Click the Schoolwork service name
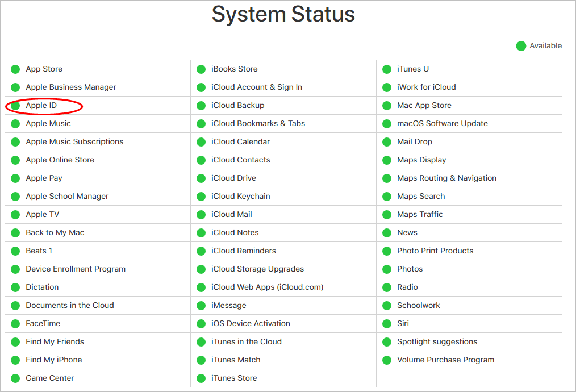The height and width of the screenshot is (392, 576). [x=419, y=305]
